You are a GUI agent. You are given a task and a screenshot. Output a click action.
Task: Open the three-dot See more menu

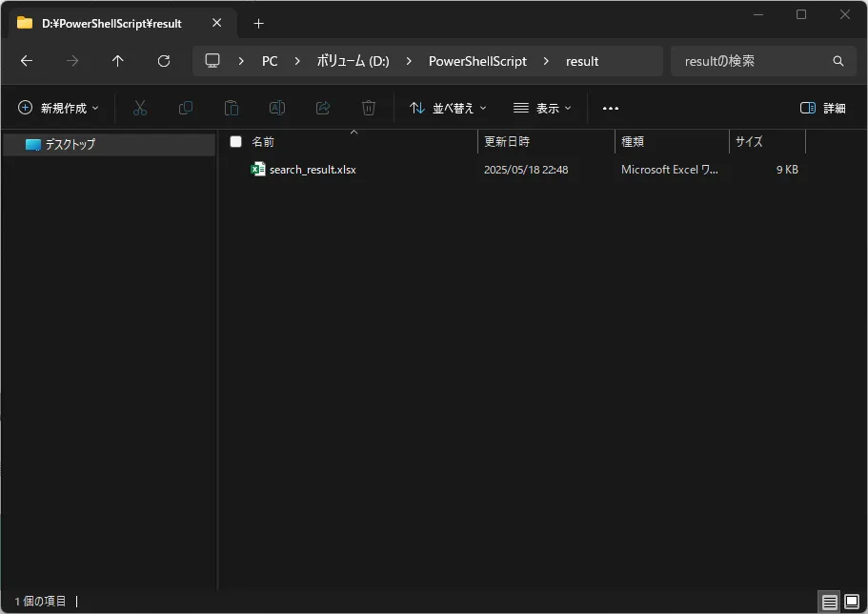611,108
